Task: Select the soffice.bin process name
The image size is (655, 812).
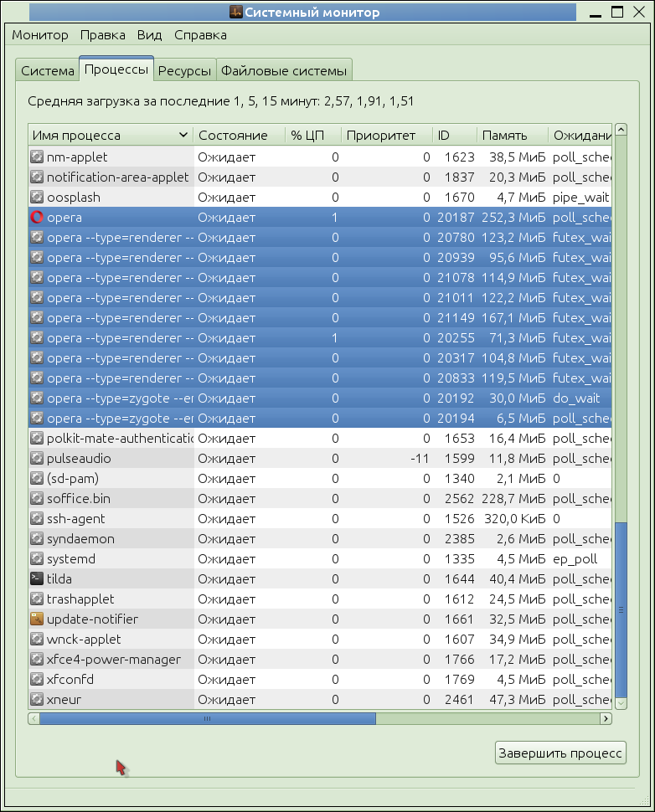Action: 78,499
